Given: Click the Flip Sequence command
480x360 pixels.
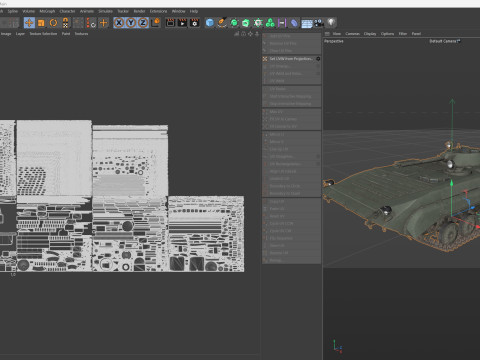Looking at the screenshot, I should click(x=291, y=238).
